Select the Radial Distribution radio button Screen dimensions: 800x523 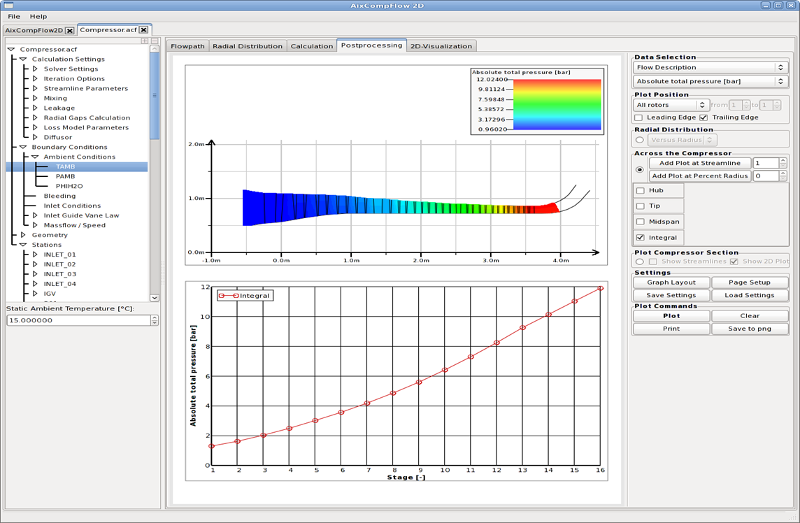tap(640, 141)
